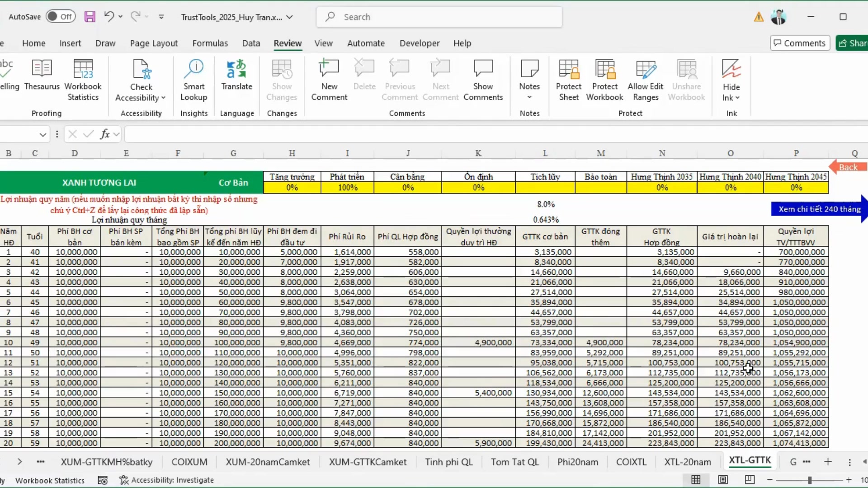This screenshot has width=868, height=488.
Task: Click the warning triangle icon in title bar
Action: [759, 17]
